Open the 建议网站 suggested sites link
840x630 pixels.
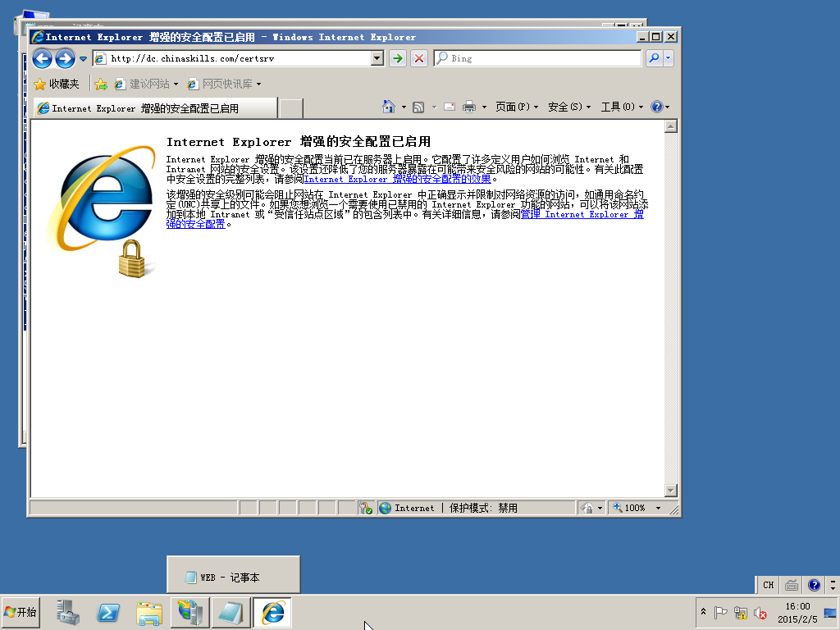146,84
